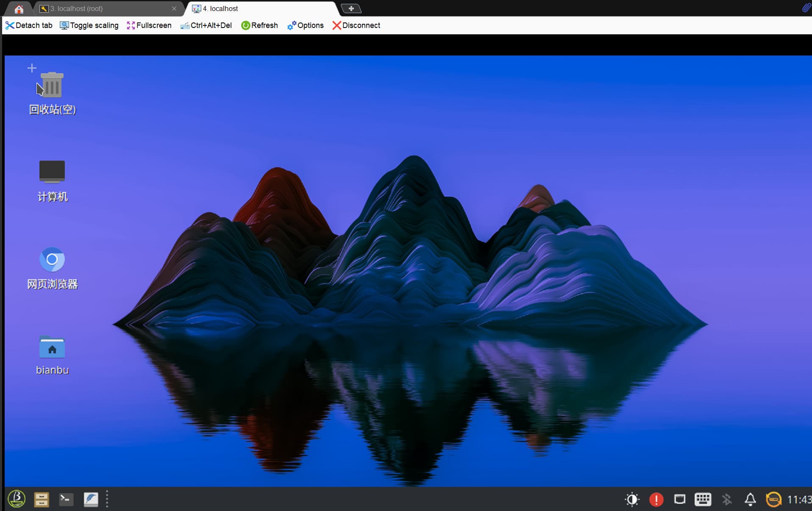Toggle the Bluetooth tray icon

[727, 500]
